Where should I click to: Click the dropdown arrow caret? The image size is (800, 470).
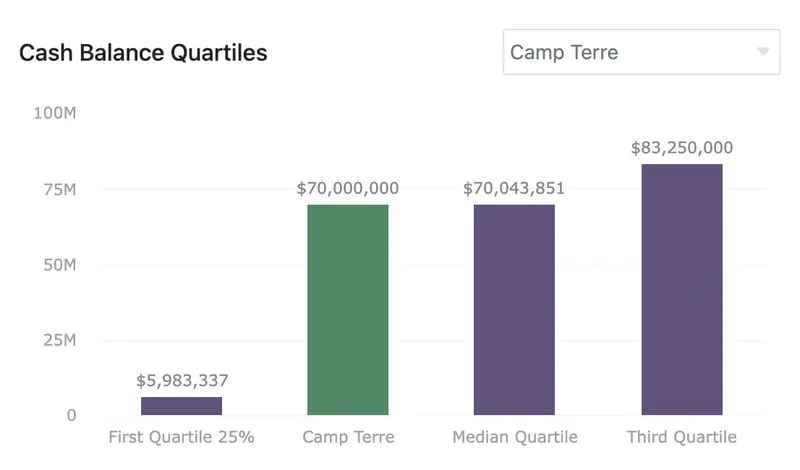[x=763, y=52]
